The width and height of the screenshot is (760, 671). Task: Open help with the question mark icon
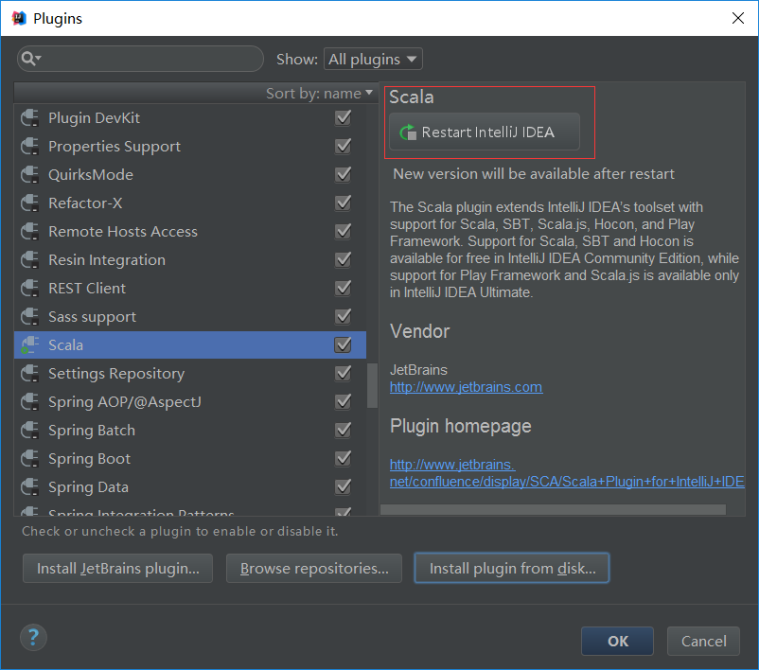pyautogui.click(x=33, y=637)
